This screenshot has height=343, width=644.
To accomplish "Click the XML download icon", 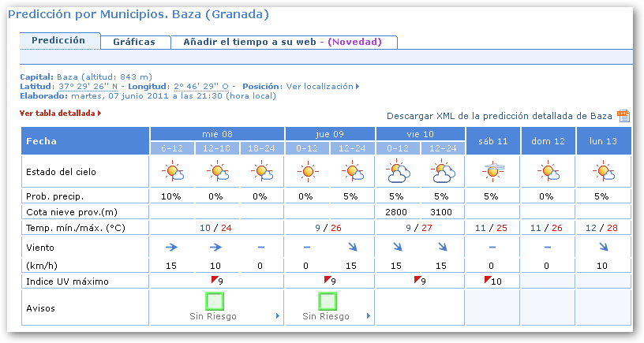I will coord(623,116).
